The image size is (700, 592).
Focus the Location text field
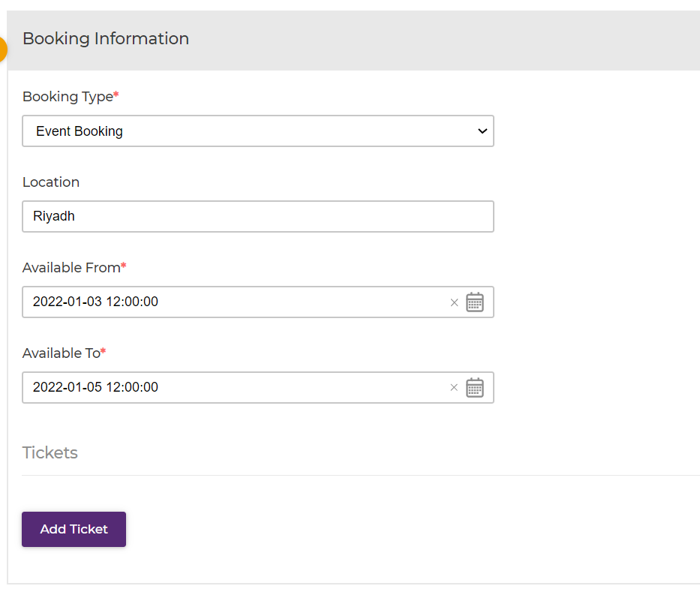(257, 217)
